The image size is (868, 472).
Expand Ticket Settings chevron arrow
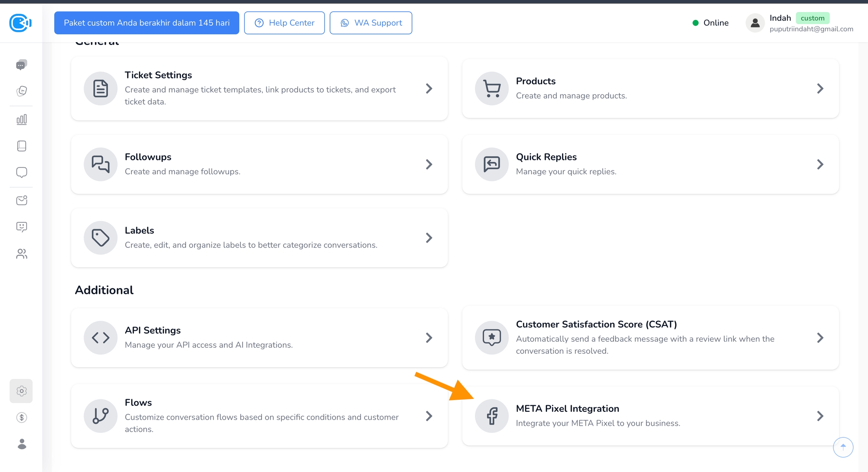click(x=429, y=88)
